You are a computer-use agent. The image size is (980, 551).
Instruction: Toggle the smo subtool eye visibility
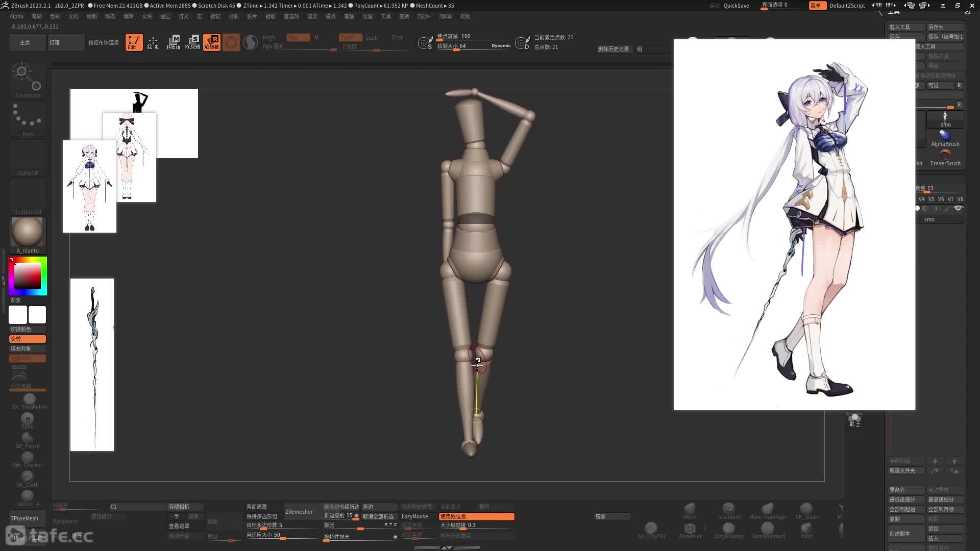(958, 208)
